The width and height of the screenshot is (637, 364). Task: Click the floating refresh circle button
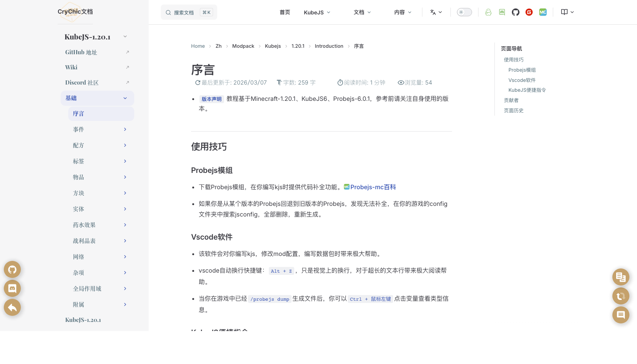[x=621, y=296]
